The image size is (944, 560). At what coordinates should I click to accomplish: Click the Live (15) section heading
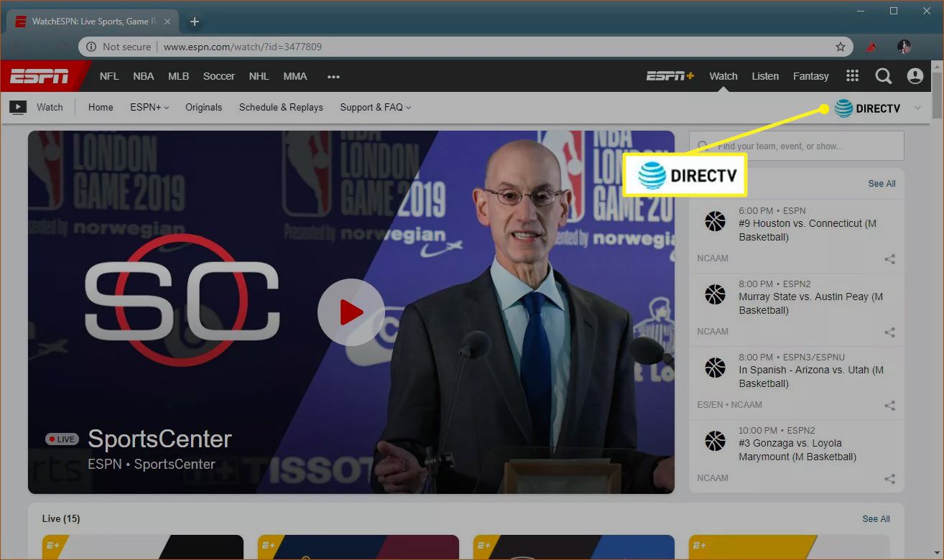[x=61, y=518]
